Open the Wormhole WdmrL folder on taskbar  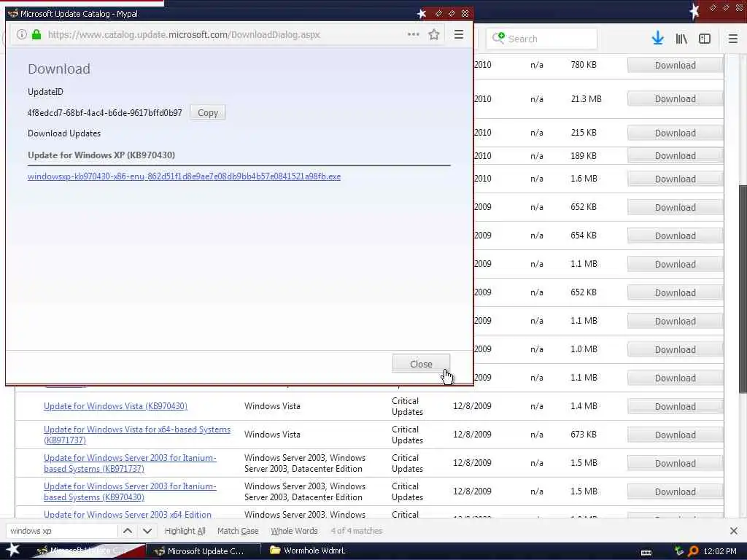[x=308, y=551]
